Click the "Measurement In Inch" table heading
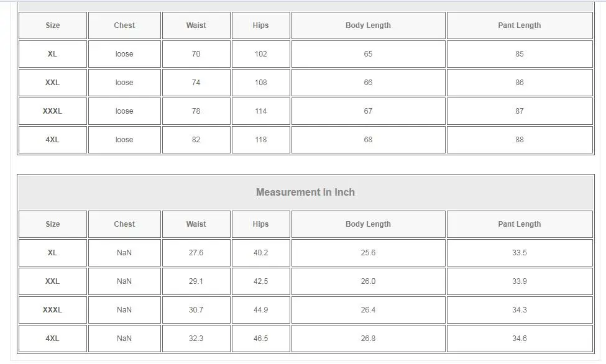Viewport: 606px width, 364px height. 305,193
